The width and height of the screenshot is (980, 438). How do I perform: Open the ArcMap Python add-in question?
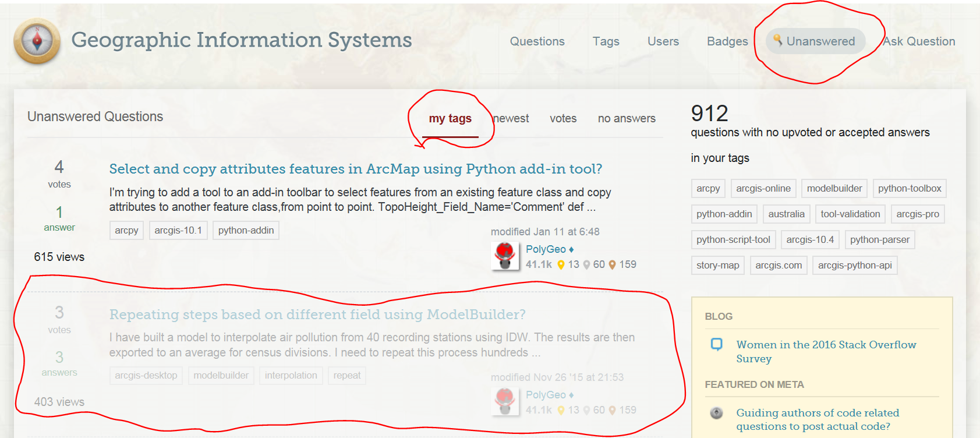[x=356, y=169]
